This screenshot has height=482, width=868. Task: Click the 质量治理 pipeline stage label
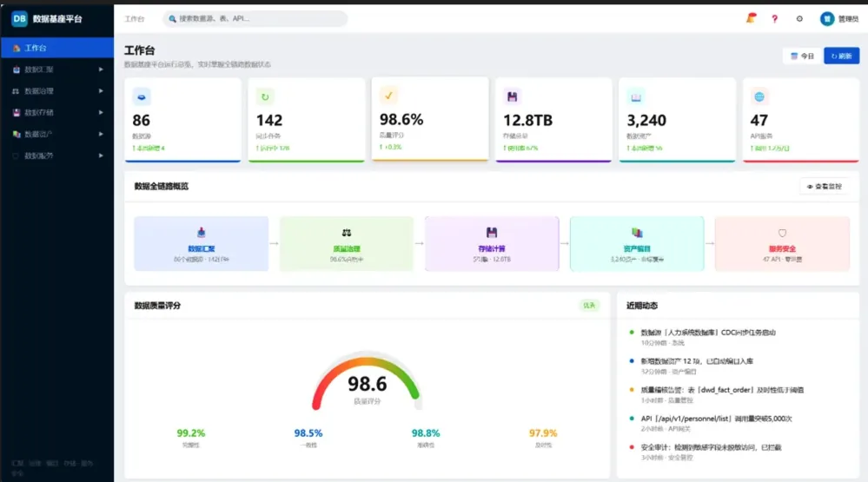tap(347, 249)
